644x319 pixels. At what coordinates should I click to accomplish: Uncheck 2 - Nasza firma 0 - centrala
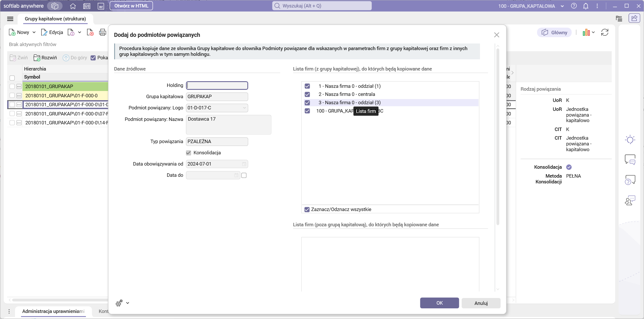pos(307,94)
